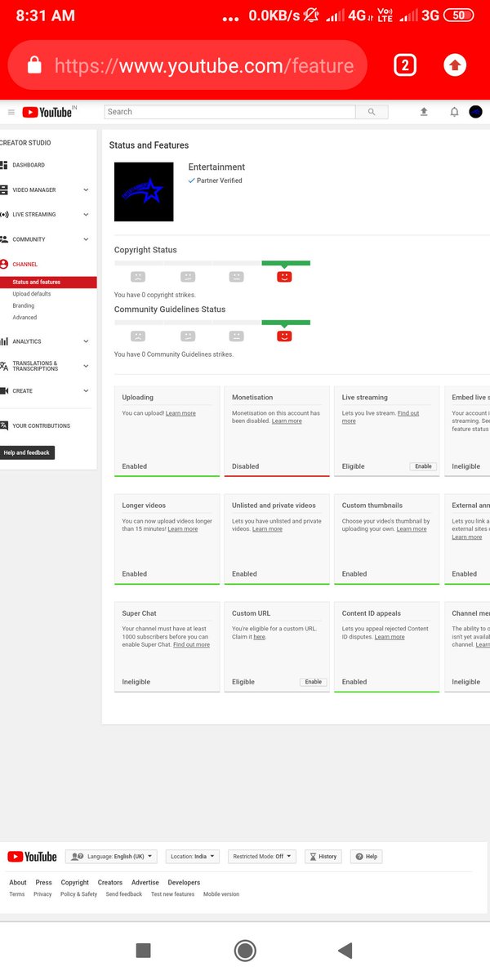Screen dimensions: 490x980
Task: Click Test new features footer link
Action: [x=172, y=894]
